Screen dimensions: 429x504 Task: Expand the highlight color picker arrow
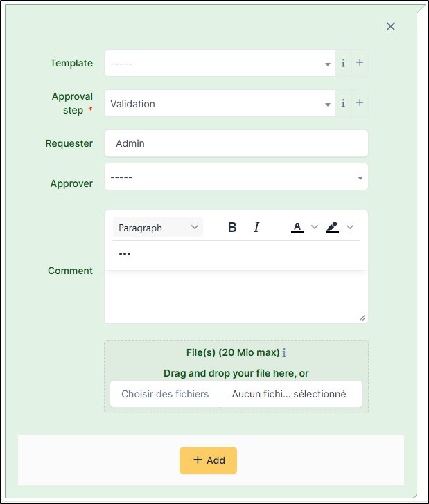tap(350, 227)
